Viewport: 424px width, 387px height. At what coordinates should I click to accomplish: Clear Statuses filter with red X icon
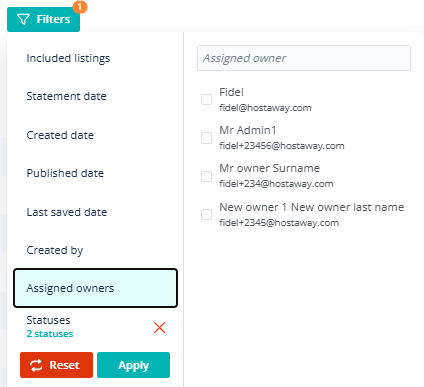[x=160, y=328]
